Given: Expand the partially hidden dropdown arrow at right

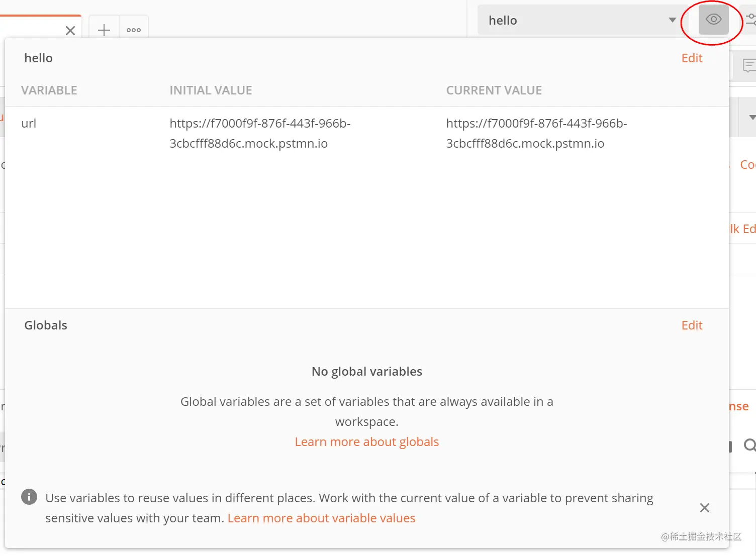Looking at the screenshot, I should (752, 118).
